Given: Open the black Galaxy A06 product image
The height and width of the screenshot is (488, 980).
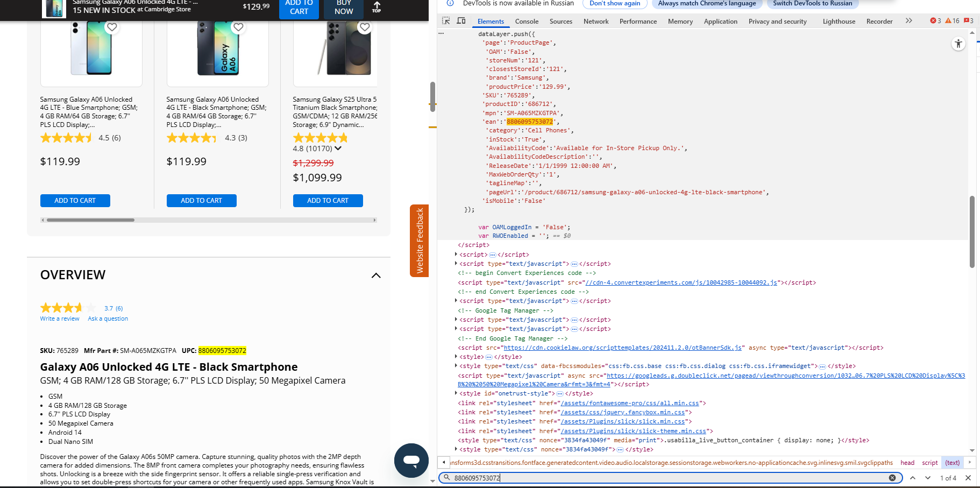Looking at the screenshot, I should pyautogui.click(x=217, y=48).
